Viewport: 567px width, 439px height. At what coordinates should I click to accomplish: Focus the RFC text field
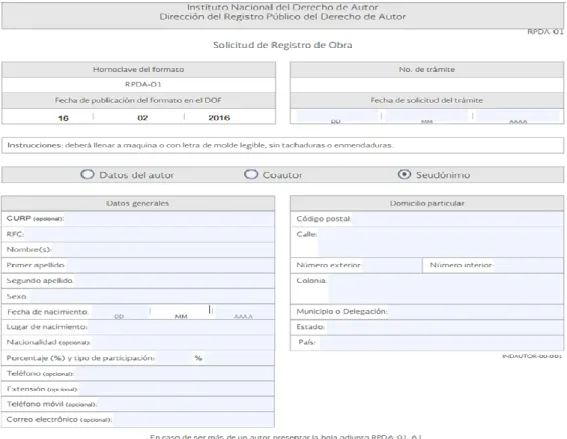[149, 234]
